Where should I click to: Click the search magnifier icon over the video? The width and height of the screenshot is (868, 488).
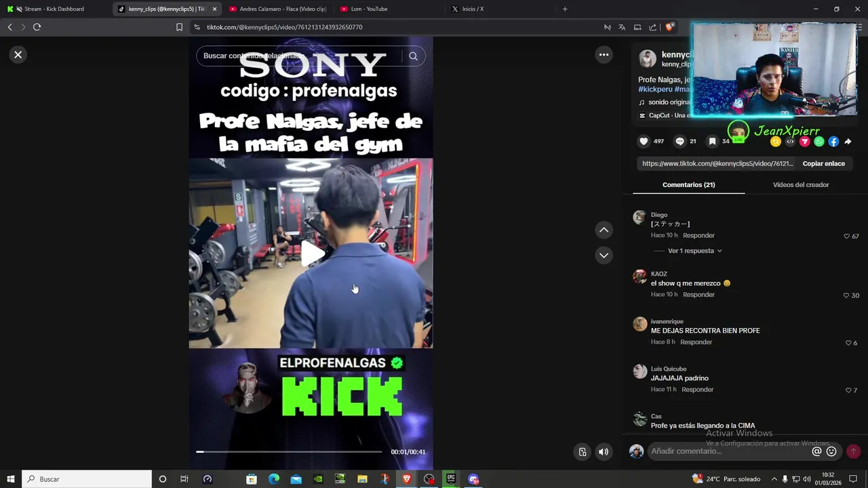coord(413,56)
